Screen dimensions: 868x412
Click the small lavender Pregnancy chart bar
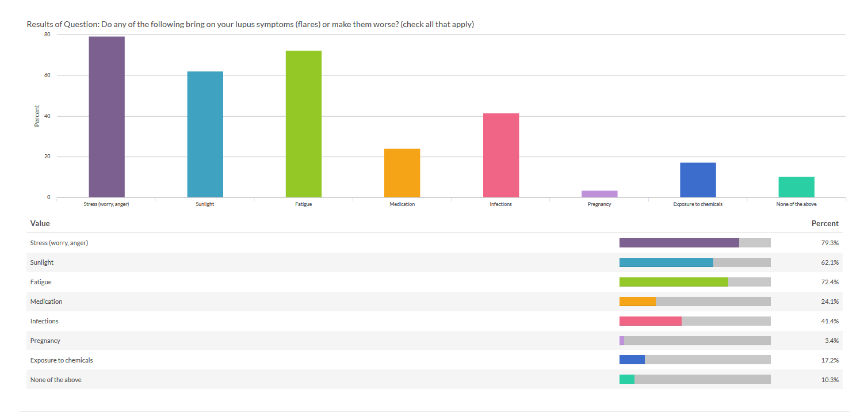pyautogui.click(x=599, y=194)
